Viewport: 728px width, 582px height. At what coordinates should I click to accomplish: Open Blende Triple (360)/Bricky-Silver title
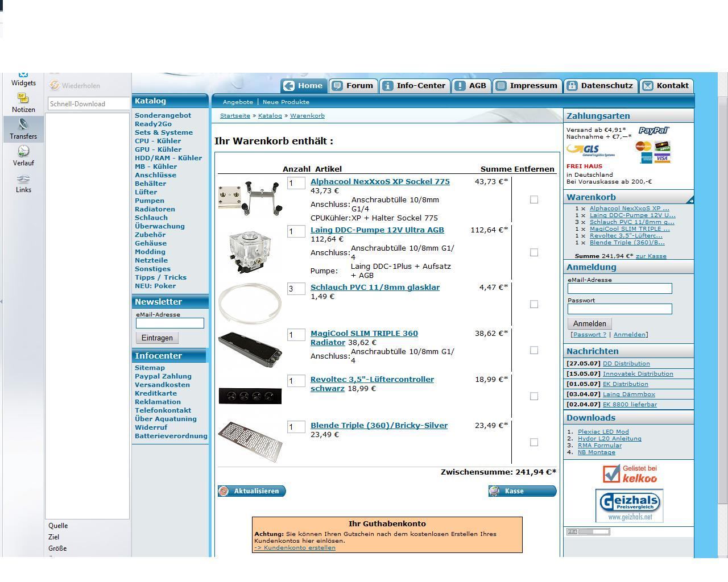(379, 426)
